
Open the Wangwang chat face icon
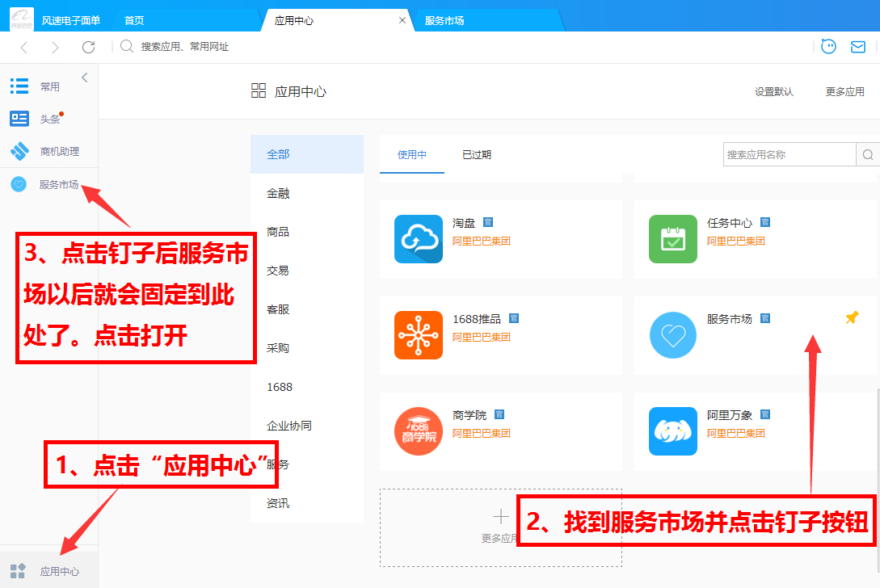[x=828, y=47]
